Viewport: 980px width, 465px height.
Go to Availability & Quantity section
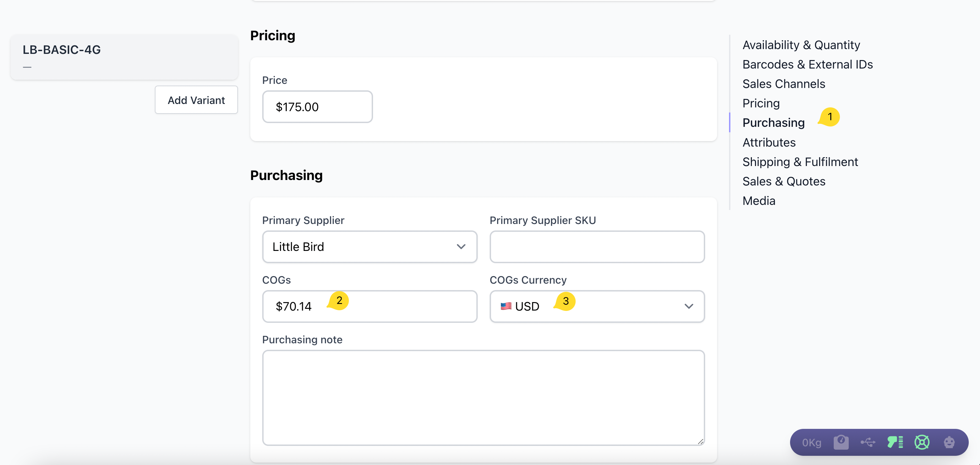pos(801,45)
